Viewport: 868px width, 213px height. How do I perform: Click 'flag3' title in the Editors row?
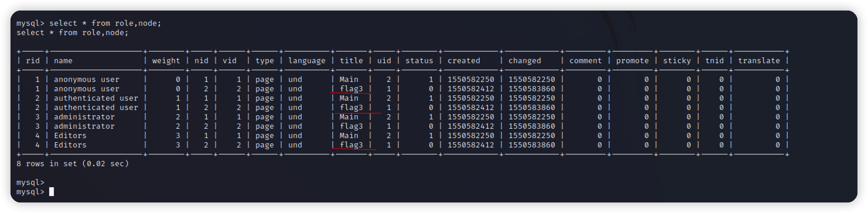coord(351,145)
